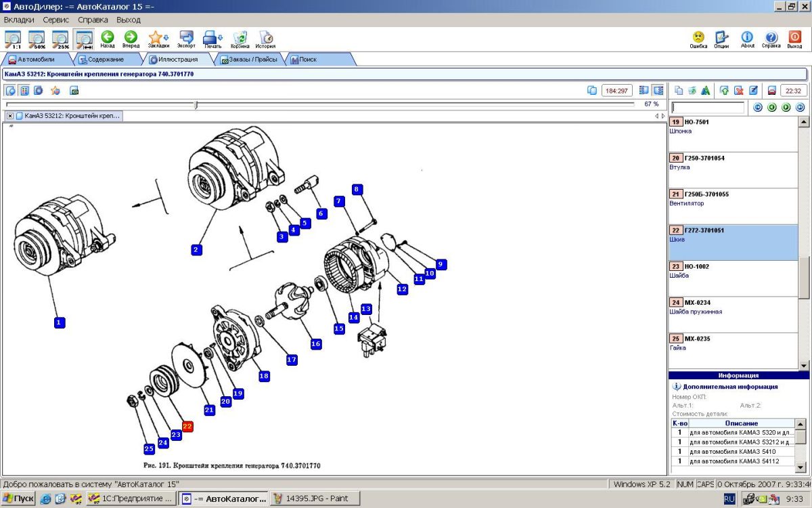Set illustration zoom to 50%
Screen dimensions: 812x508
point(37,40)
